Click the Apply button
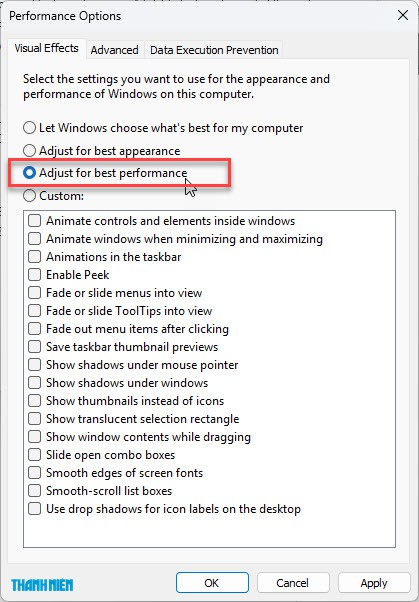The image size is (419, 602). click(x=374, y=583)
